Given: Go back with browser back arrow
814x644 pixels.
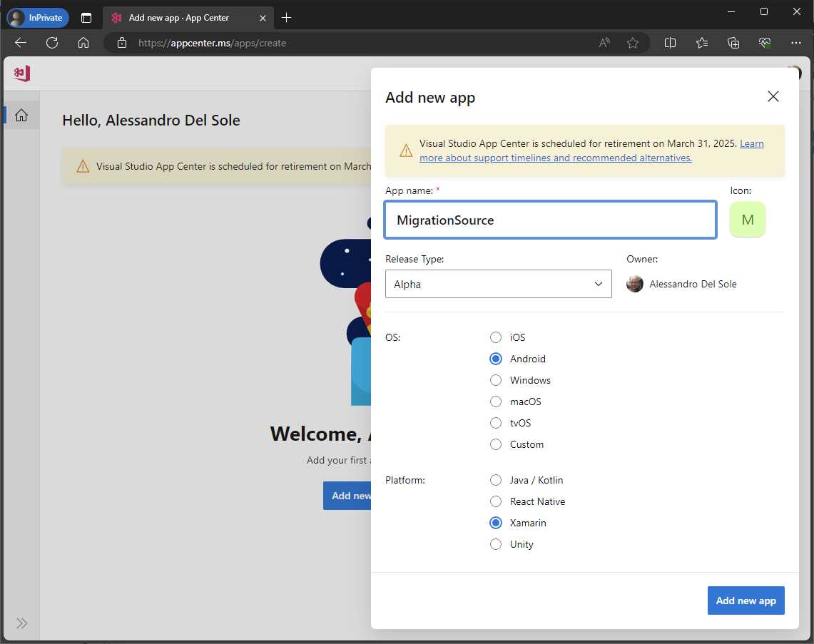Looking at the screenshot, I should [21, 43].
